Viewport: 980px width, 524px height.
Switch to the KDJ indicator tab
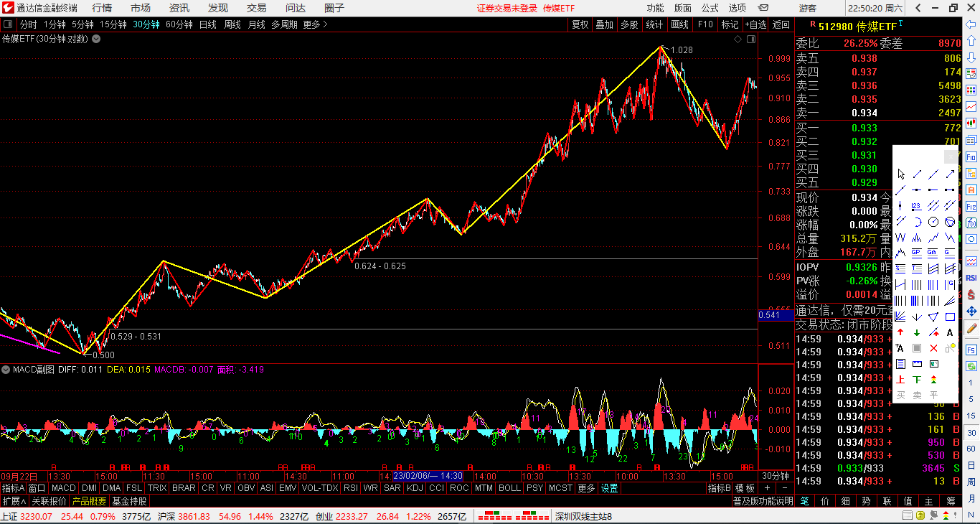415,488
